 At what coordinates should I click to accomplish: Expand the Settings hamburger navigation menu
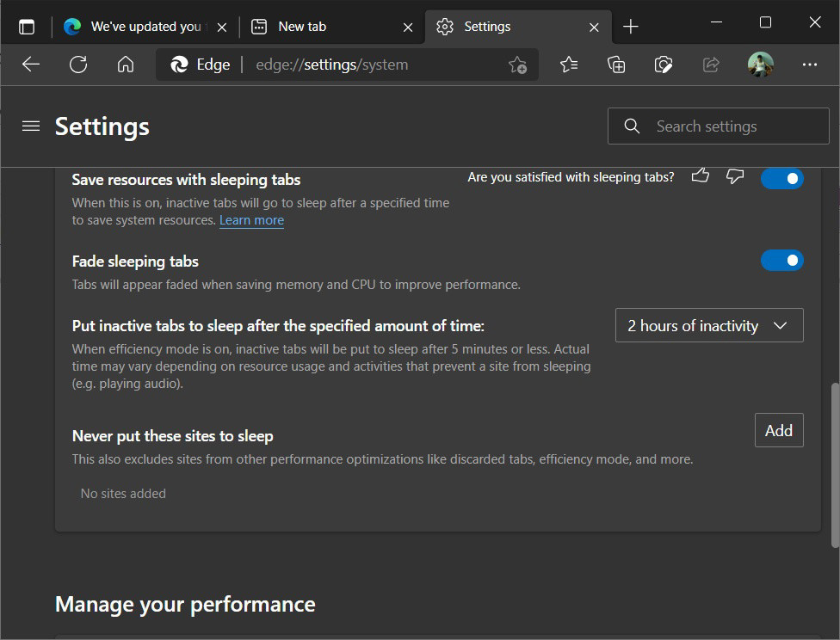tap(31, 126)
